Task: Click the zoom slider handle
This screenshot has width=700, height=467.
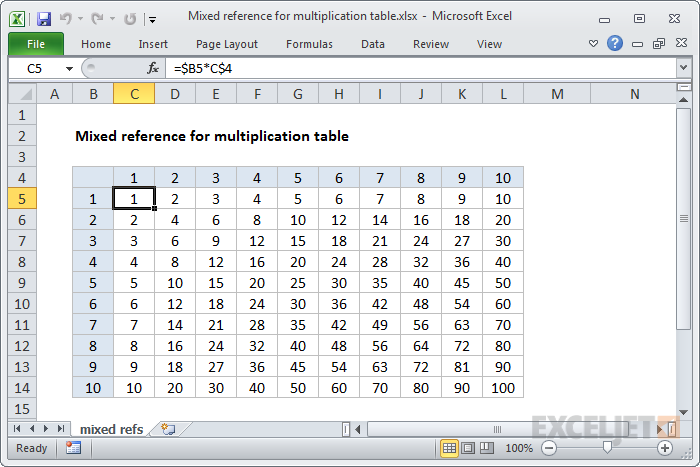Action: tap(607, 447)
